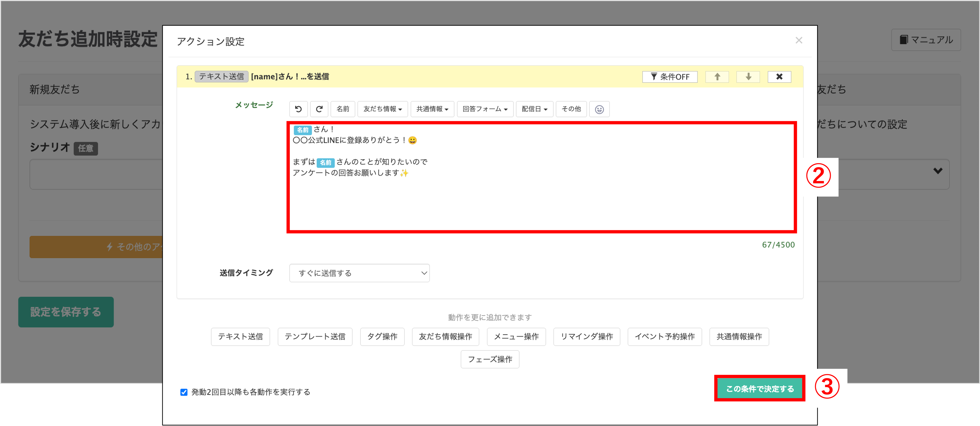Add a テンプレート送信 action
Screen dimensions: 980x426
tap(315, 337)
